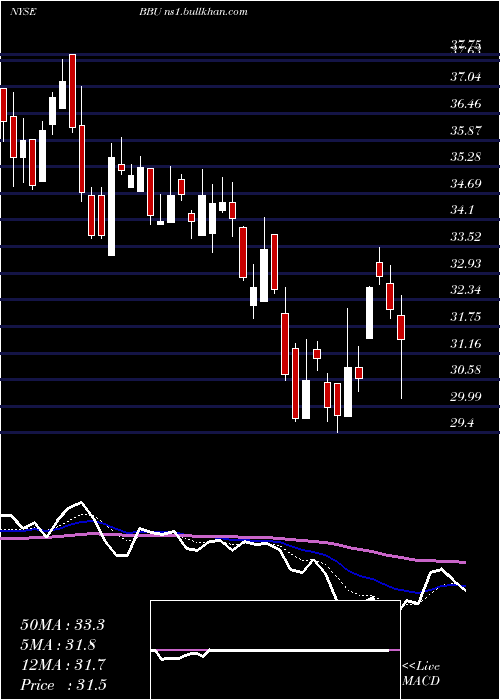
Task: Click the BBU ns1.bullkhan.com title text
Action: tap(193, 12)
